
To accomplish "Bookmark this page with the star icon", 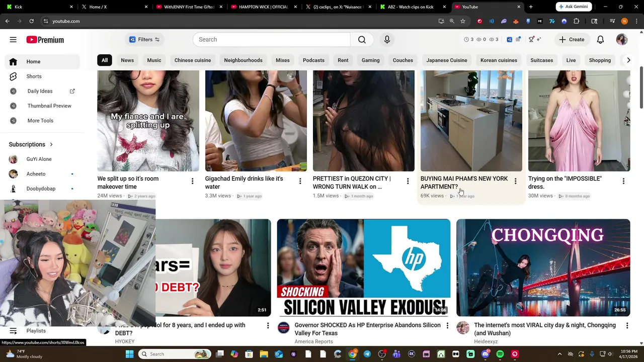I will (x=463, y=21).
